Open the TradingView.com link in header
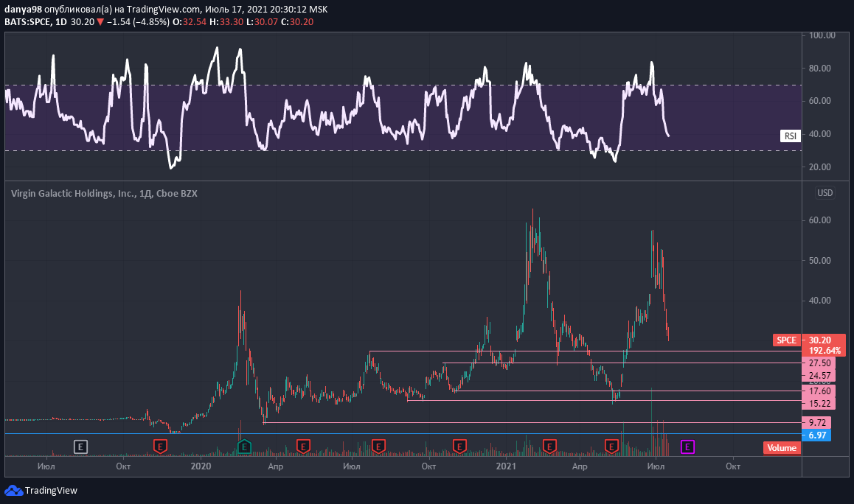This screenshot has width=854, height=504. 164,10
